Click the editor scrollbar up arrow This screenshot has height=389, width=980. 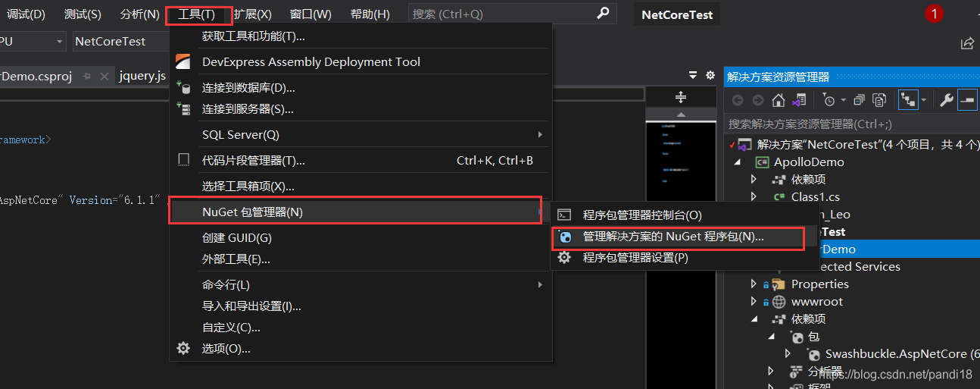point(680,115)
